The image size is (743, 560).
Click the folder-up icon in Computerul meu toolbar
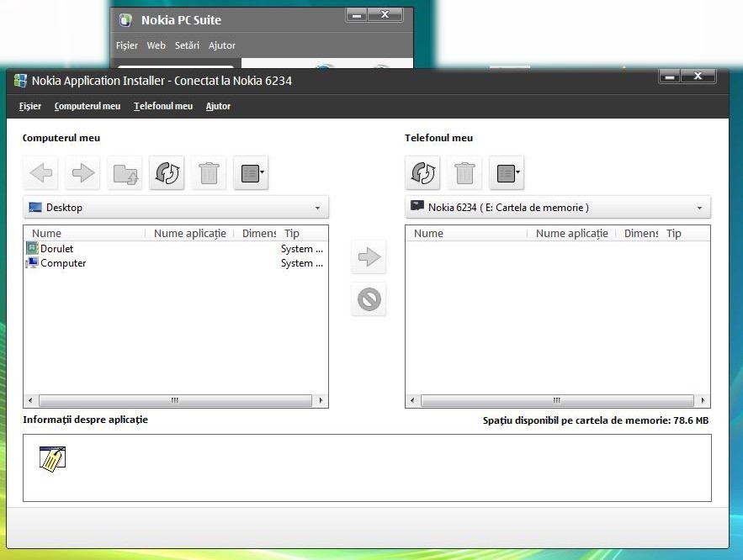point(125,172)
